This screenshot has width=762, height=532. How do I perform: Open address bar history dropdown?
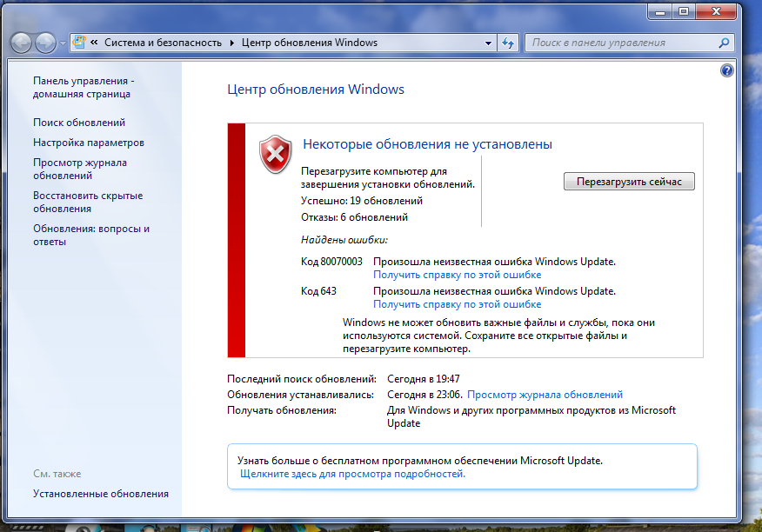[488, 43]
